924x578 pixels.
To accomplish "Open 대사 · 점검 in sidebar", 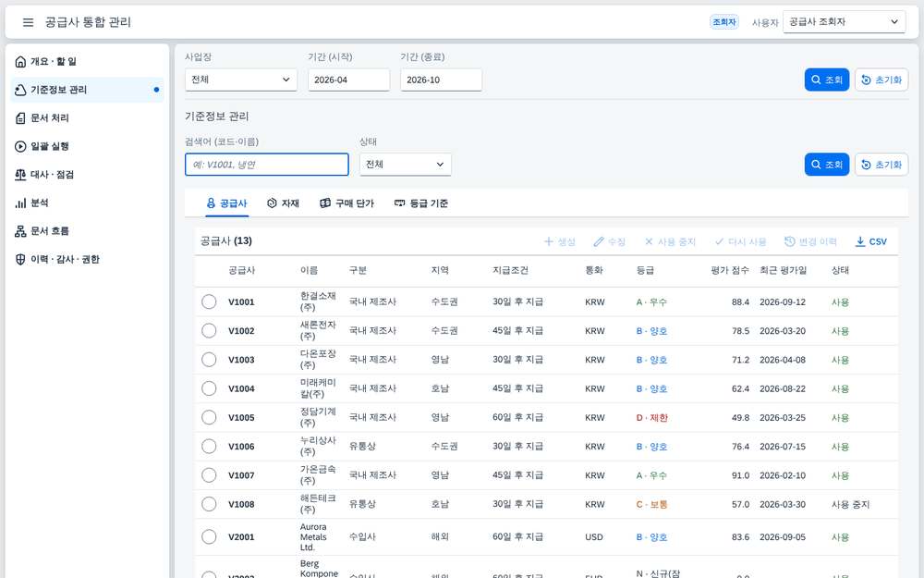I will pos(87,175).
